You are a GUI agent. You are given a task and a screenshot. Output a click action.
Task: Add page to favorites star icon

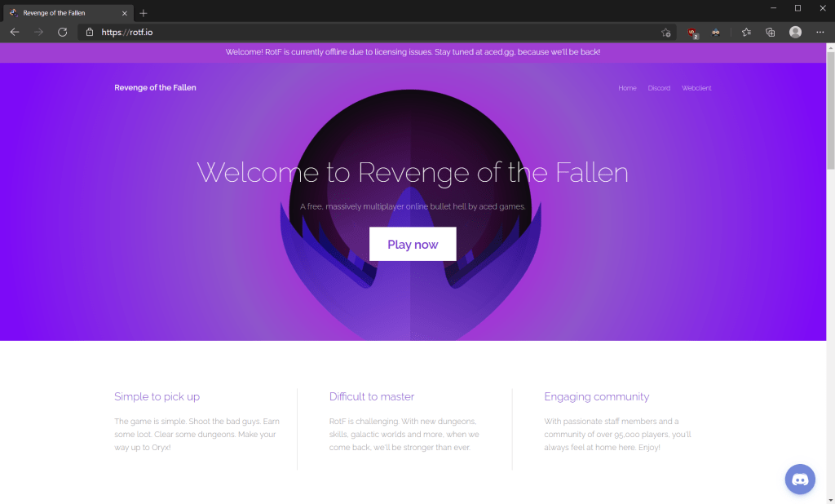coord(665,33)
